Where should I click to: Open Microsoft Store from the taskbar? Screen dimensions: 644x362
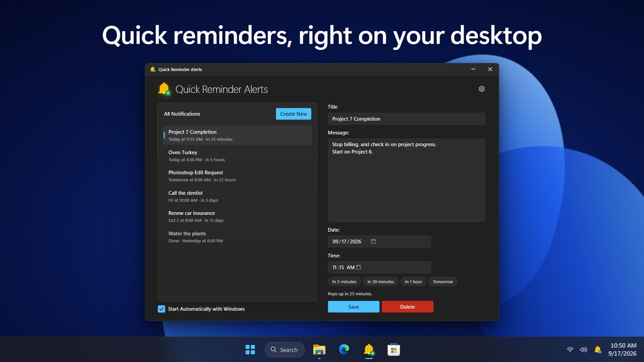pos(393,349)
